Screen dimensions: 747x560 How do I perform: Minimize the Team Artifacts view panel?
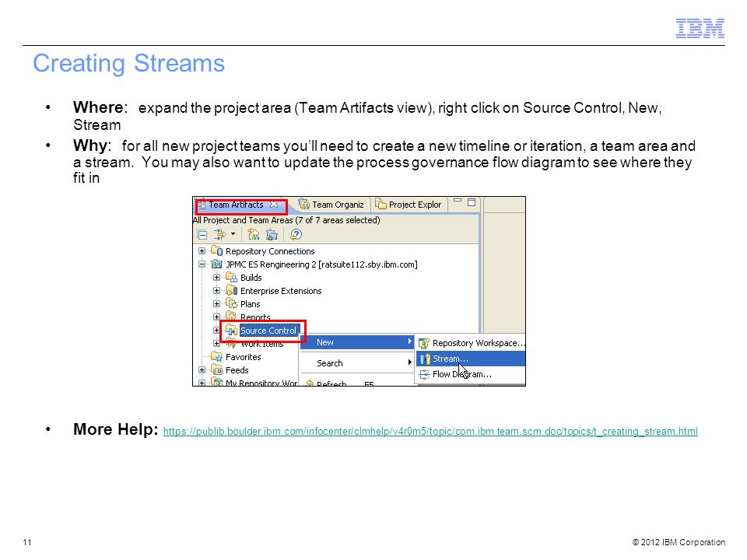coord(458,201)
